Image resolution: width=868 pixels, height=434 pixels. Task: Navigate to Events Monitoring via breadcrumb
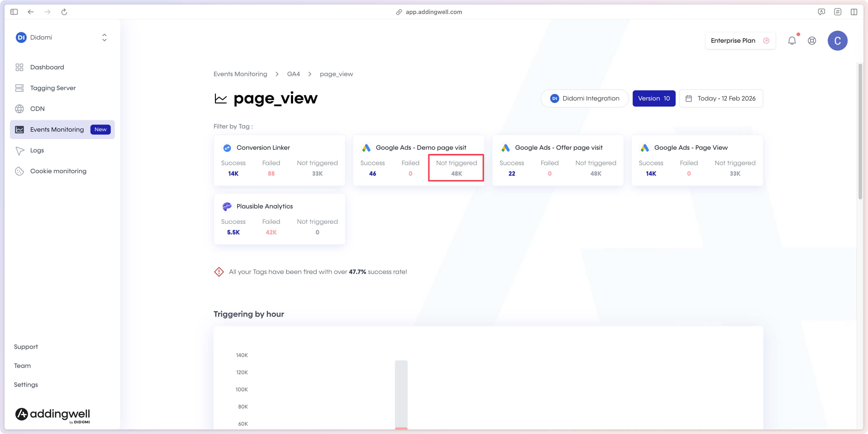[240, 74]
